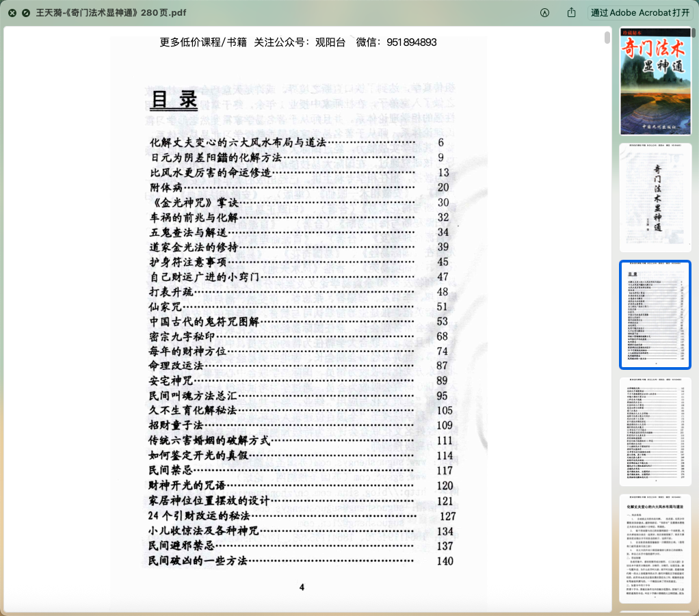Click the 仙家咒 contents entry
The height and width of the screenshot is (616, 699).
pyautogui.click(x=166, y=307)
